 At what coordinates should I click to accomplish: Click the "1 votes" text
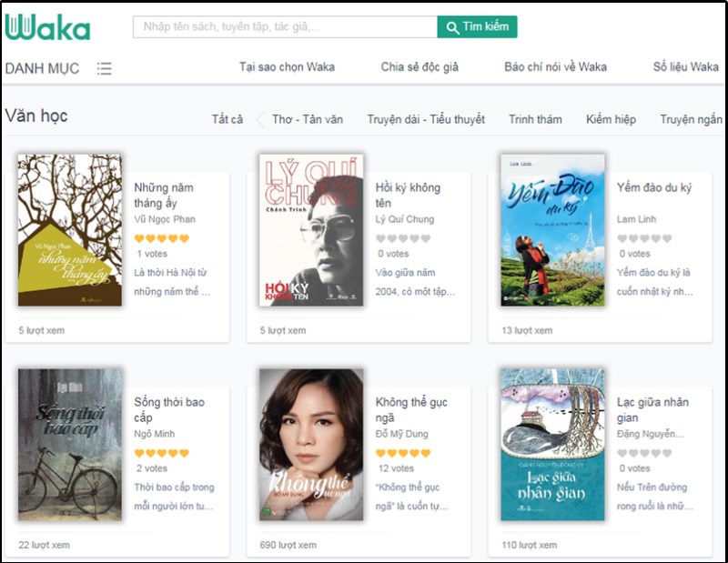[152, 254]
